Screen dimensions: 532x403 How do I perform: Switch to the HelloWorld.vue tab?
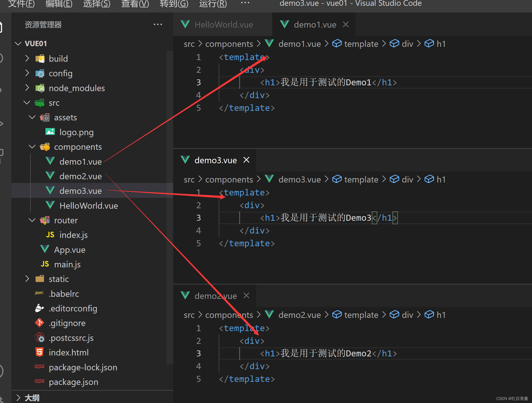224,25
